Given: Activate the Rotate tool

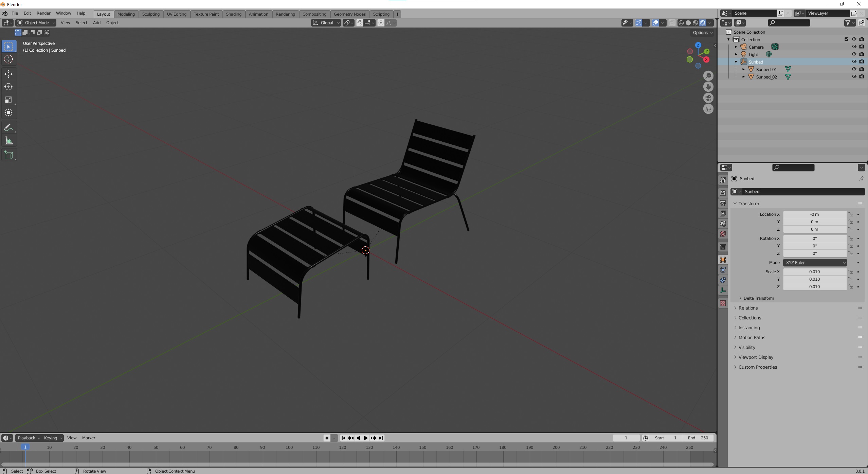Looking at the screenshot, I should pyautogui.click(x=8, y=87).
